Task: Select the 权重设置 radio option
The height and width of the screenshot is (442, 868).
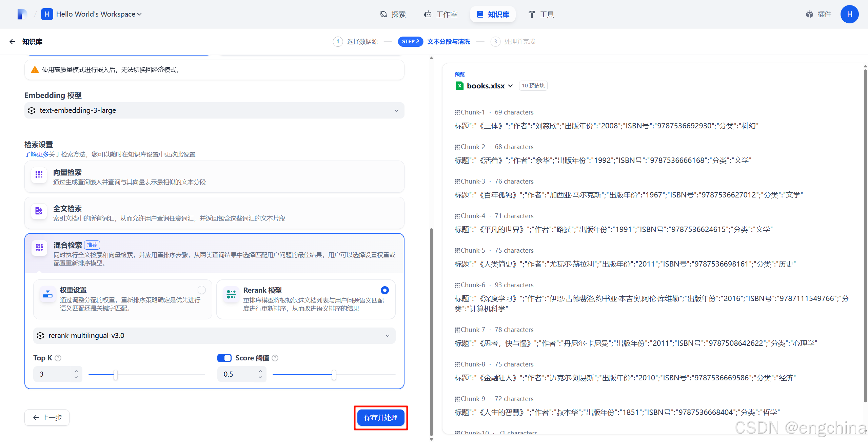Action: coord(202,290)
